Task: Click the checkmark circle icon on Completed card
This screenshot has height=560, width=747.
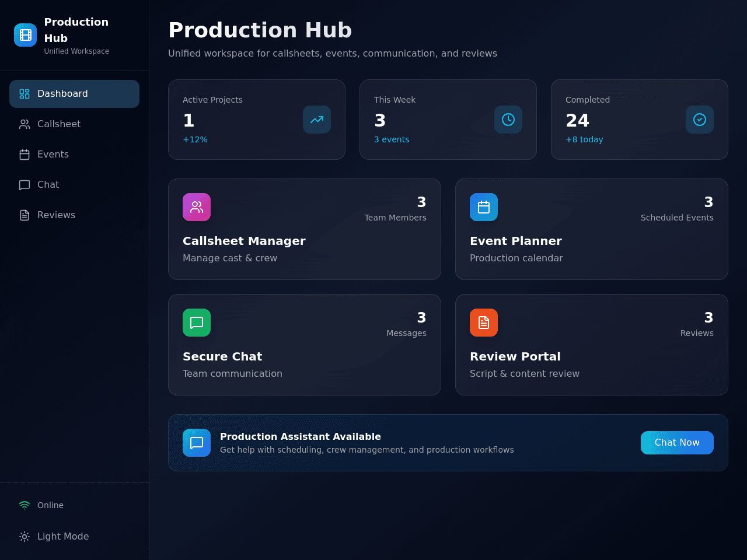Action: coord(700,120)
